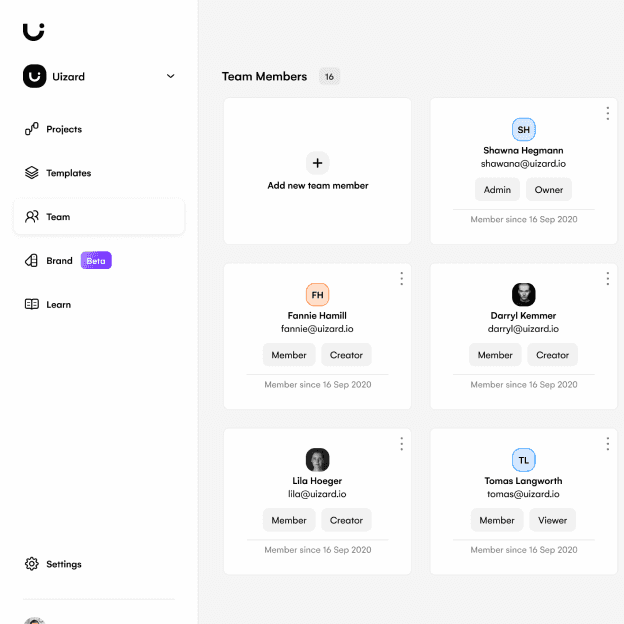Open options menu for Fannie Hamill
624x624 pixels.
402,279
